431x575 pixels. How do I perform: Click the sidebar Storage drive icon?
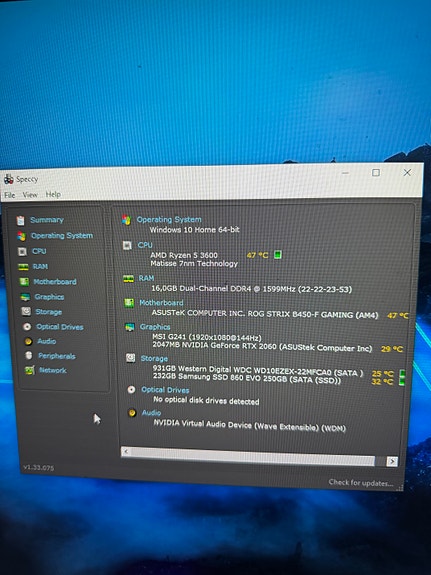click(26, 311)
